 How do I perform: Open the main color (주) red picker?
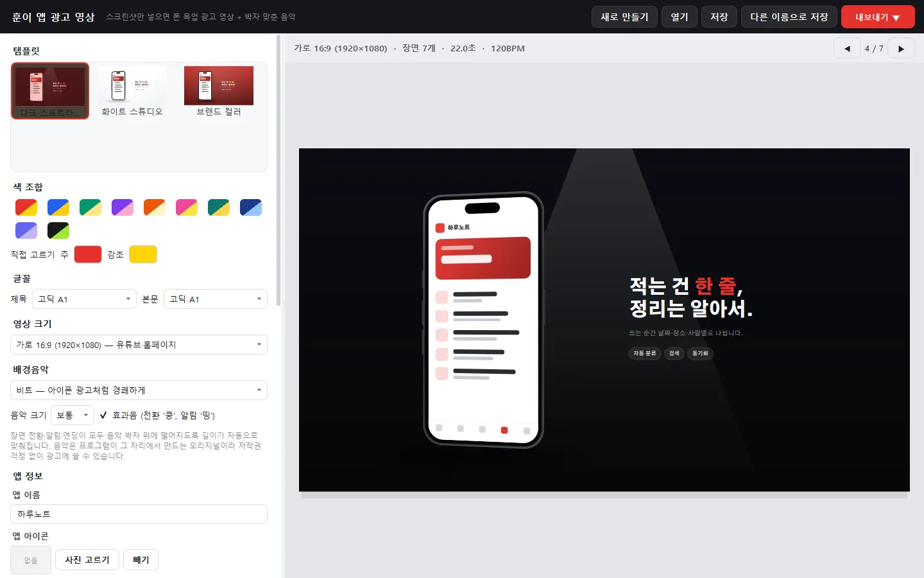[x=88, y=254]
